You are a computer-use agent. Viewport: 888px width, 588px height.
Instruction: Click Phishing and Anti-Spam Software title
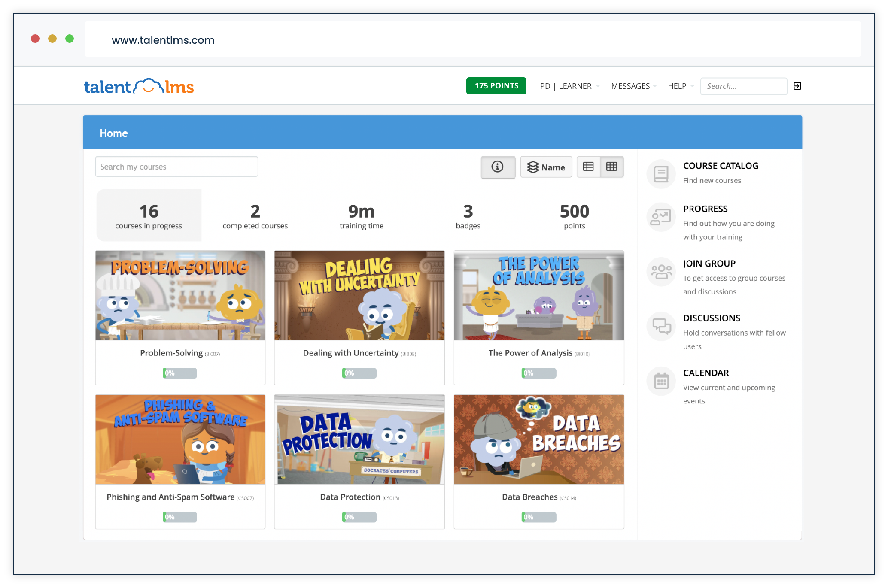click(x=170, y=497)
